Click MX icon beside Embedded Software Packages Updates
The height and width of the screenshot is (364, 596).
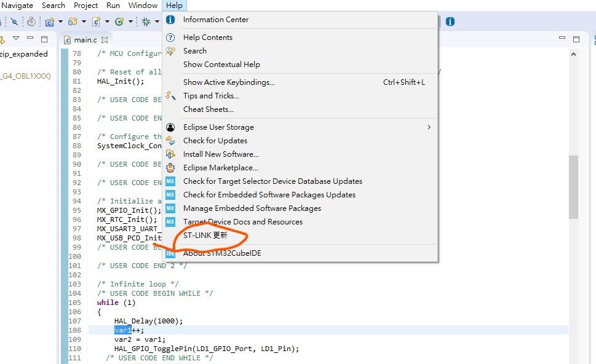click(170, 195)
